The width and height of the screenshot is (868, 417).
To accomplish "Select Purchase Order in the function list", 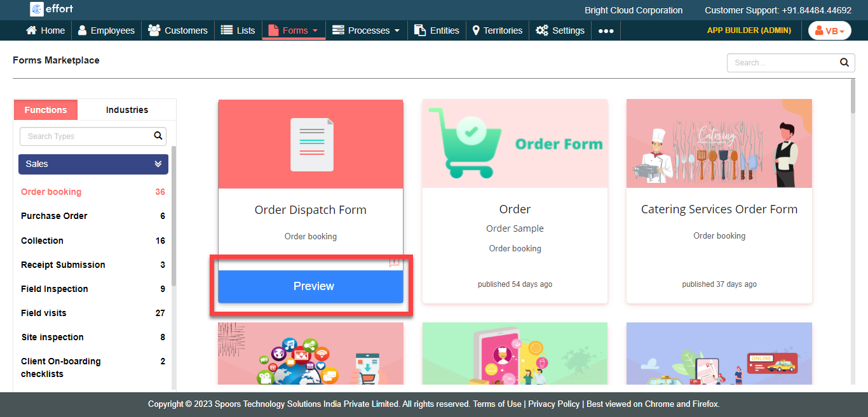I will coord(54,216).
